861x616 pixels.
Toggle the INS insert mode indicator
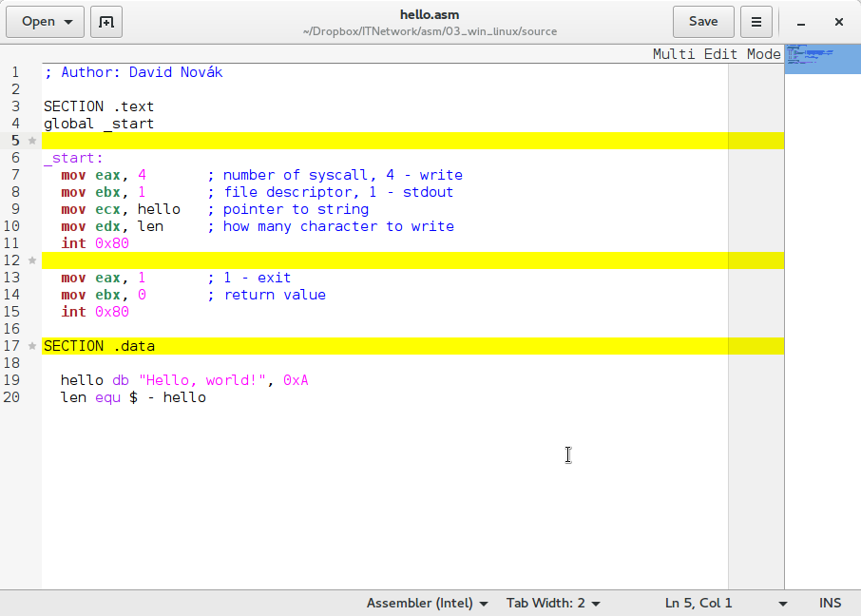pos(830,603)
